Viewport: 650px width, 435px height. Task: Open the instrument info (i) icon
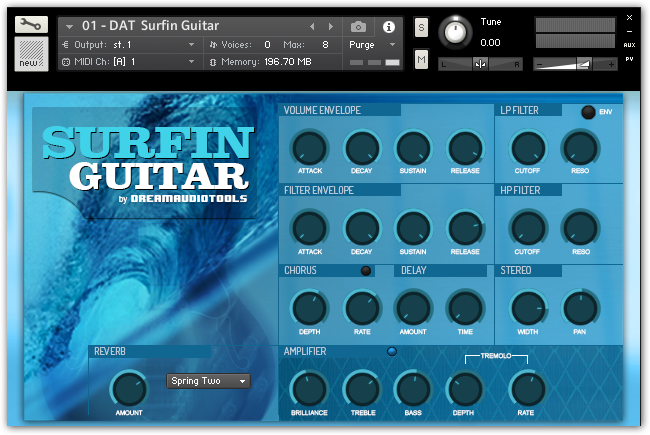[x=389, y=26]
